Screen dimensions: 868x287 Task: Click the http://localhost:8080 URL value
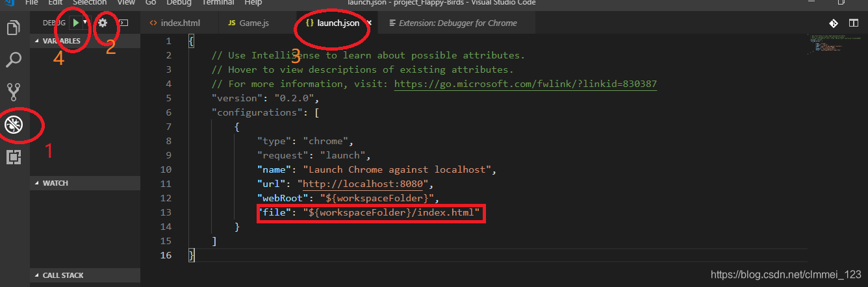[x=363, y=184]
